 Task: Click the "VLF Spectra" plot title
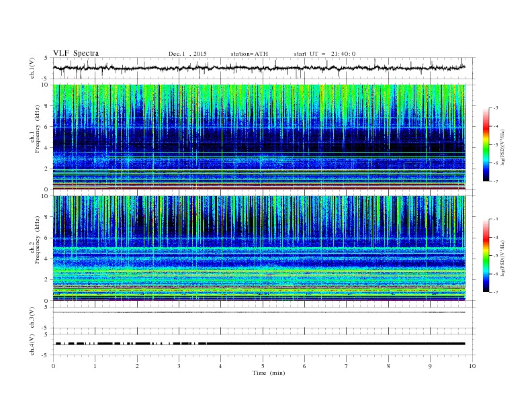(76, 53)
